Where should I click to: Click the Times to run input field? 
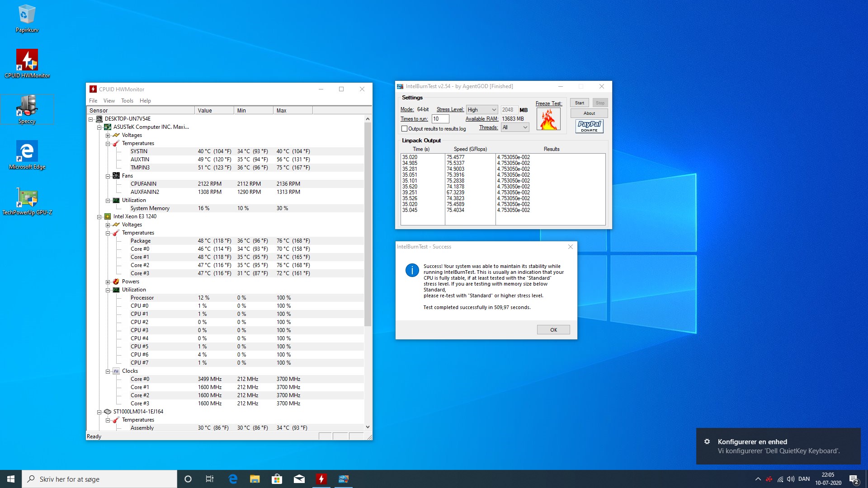[x=440, y=119]
